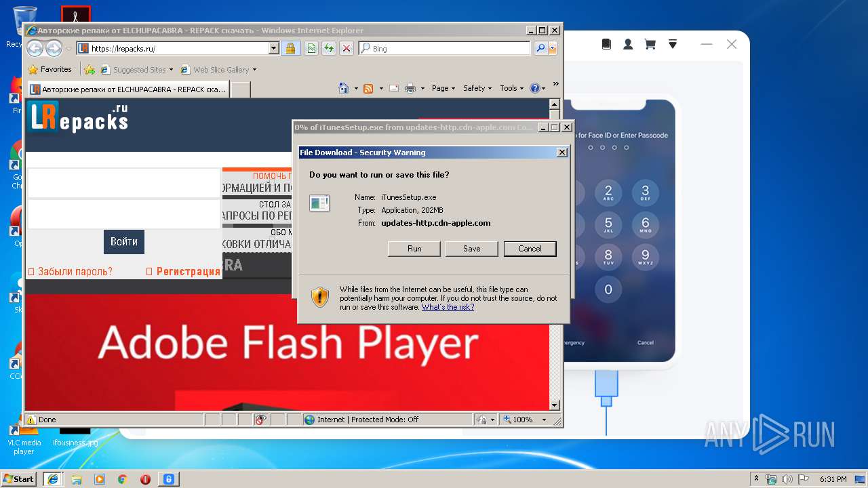Image resolution: width=868 pixels, height=488 pixels.
Task: Click the Bing search box
Action: point(444,48)
